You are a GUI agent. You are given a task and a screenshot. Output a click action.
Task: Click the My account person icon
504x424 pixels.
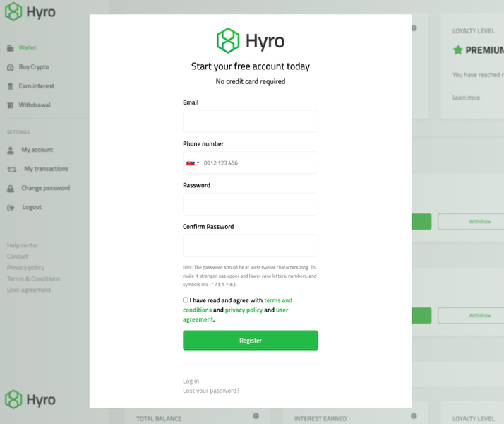[11, 150]
